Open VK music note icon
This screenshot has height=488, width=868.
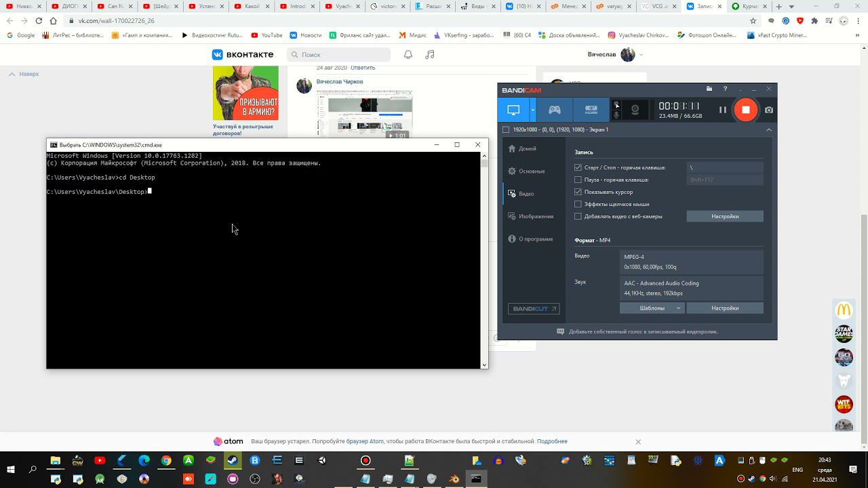point(429,55)
